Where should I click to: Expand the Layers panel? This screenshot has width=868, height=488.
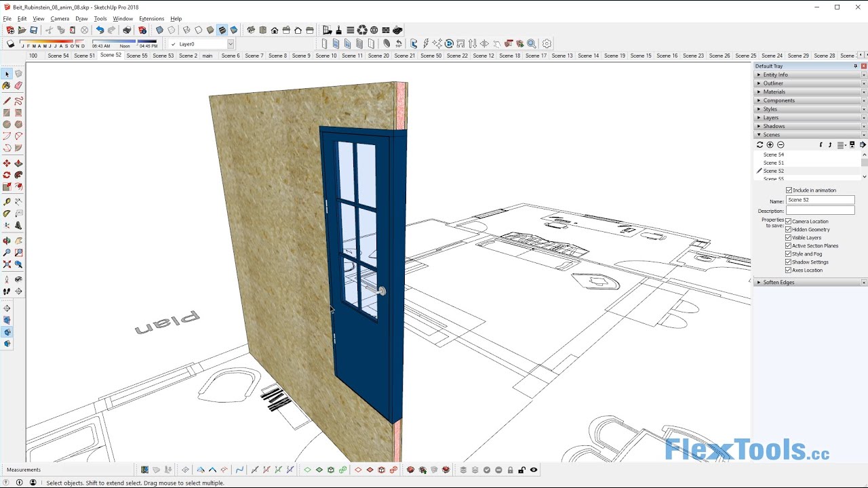810,118
